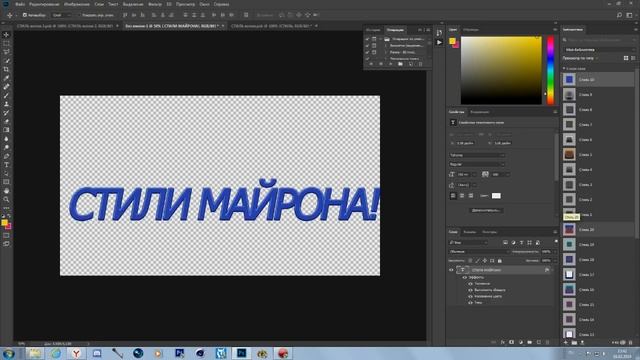Screen dimensions: 640x360
Task: Switch to the Каналы tab
Action: [x=469, y=232]
